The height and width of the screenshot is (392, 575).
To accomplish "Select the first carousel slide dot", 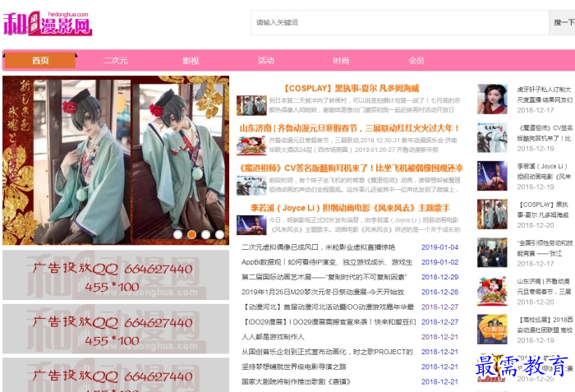I will 178,234.
